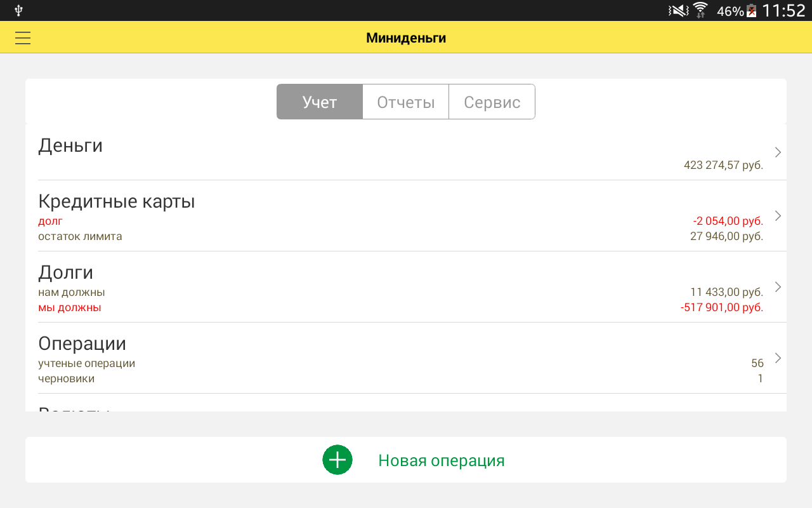Open the hamburger navigation menu
The height and width of the screenshot is (508, 812).
click(23, 38)
